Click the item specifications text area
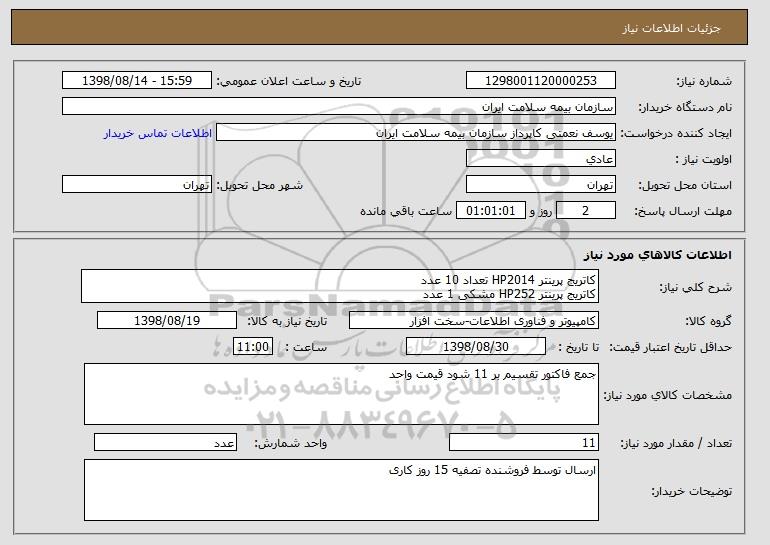Screen dimensions: 770x545 coord(341,394)
